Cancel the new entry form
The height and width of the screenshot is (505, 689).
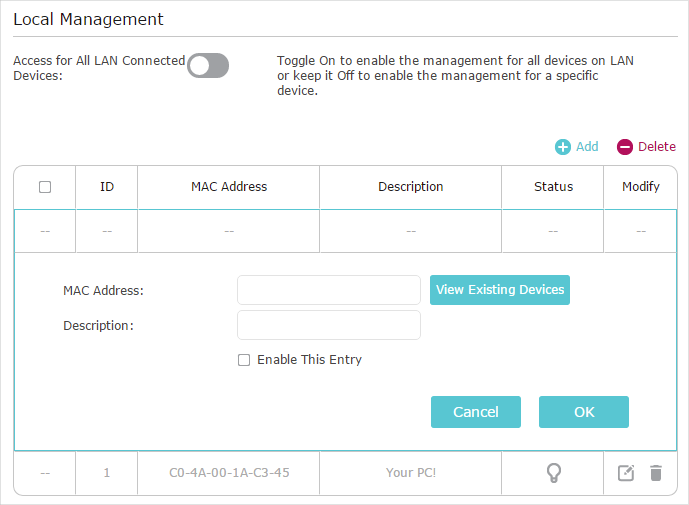pos(475,412)
